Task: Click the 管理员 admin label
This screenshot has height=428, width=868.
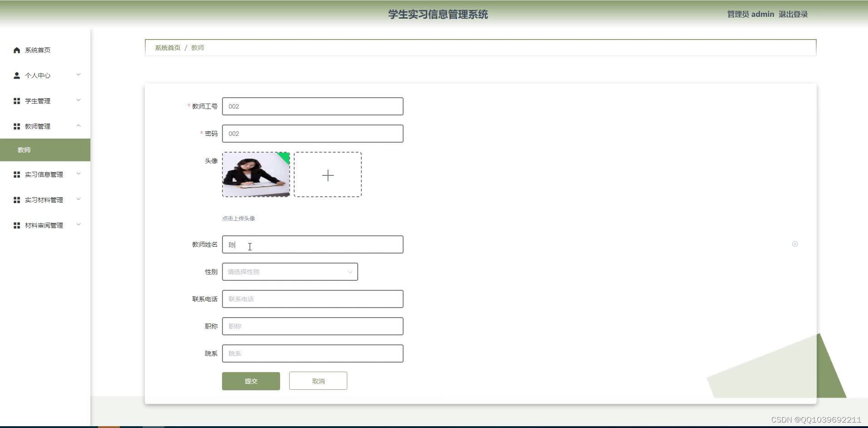Action: click(x=750, y=14)
